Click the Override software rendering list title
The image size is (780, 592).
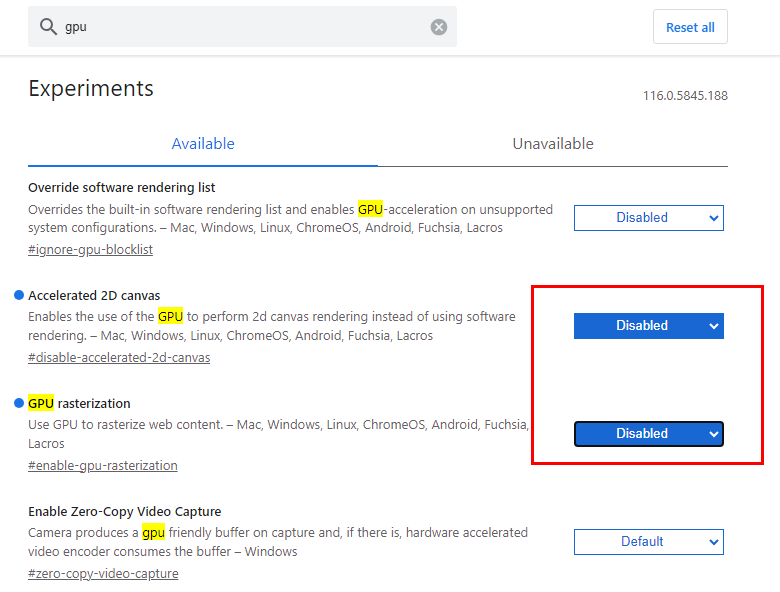pyautogui.click(x=121, y=188)
